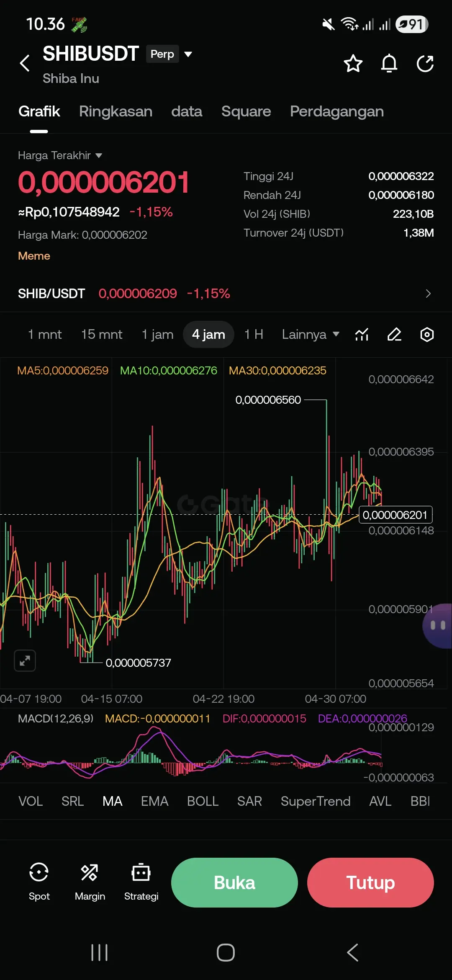
Task: Open drawing tools pencil icon
Action: click(394, 334)
